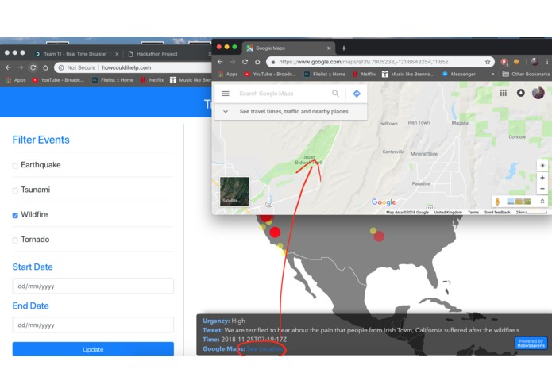Open Apps shortcut in Maps window bookmarks
The height and width of the screenshot is (392, 552).
[228, 74]
